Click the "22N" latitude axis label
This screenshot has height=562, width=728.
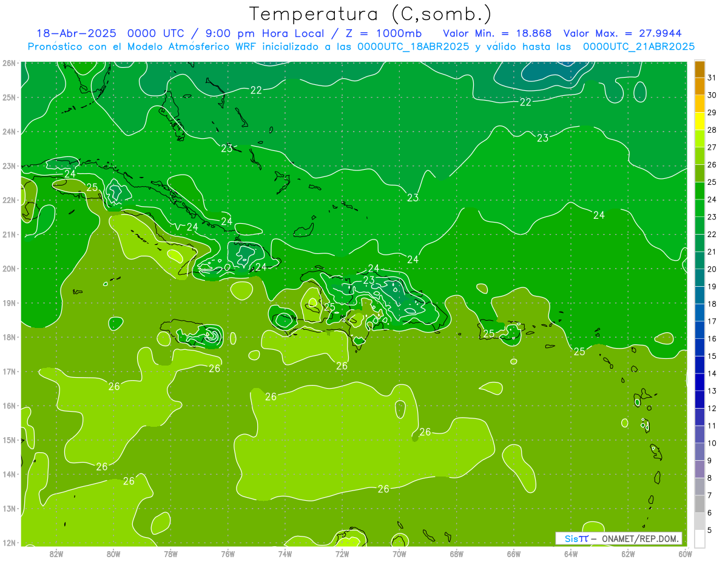pyautogui.click(x=9, y=199)
